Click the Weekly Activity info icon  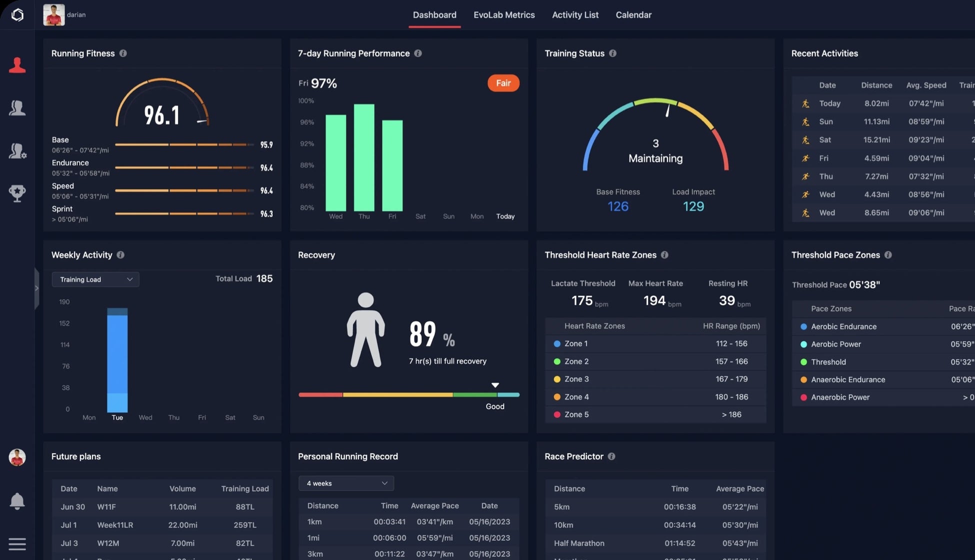click(120, 255)
